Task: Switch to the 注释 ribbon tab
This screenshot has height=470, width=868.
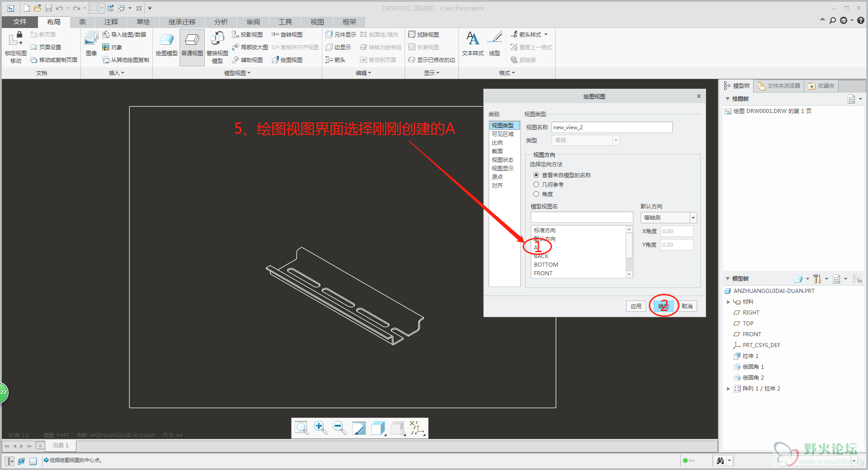Action: (x=111, y=22)
